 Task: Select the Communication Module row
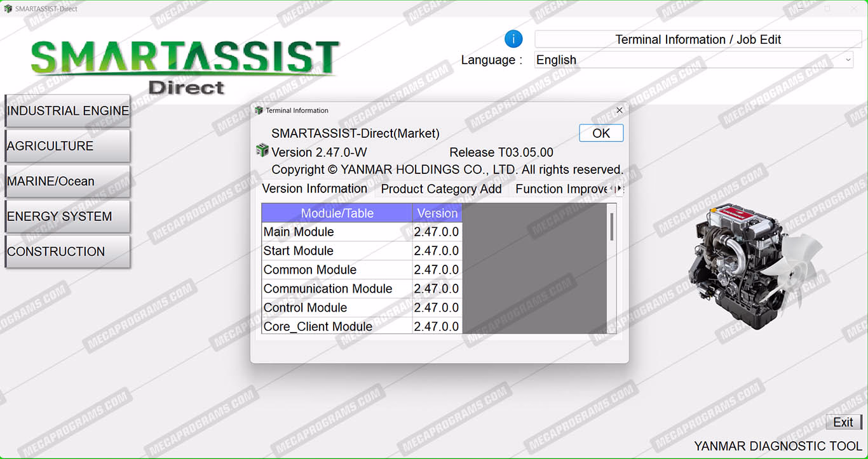(362, 289)
